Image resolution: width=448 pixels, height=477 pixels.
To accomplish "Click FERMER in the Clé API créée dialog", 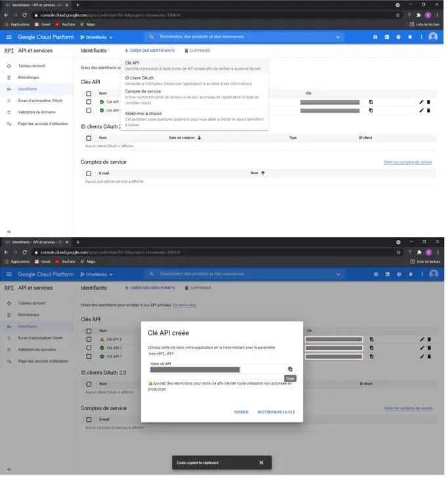I will (241, 412).
